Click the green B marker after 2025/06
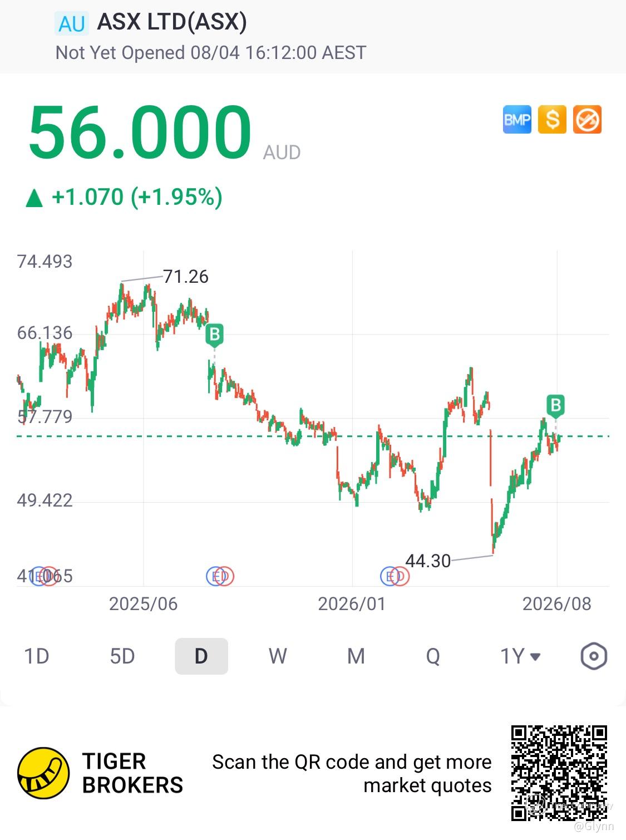The height and width of the screenshot is (840, 626). [x=214, y=336]
